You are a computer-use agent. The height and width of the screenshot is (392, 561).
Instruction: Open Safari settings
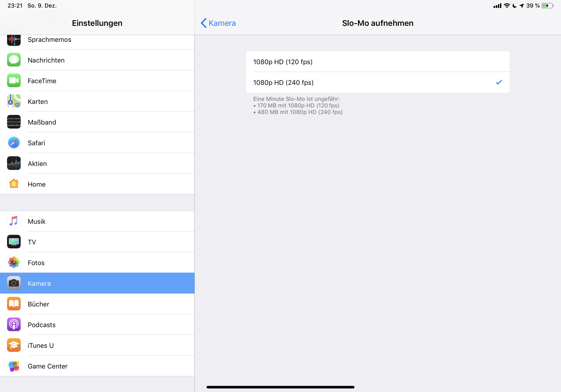point(97,143)
